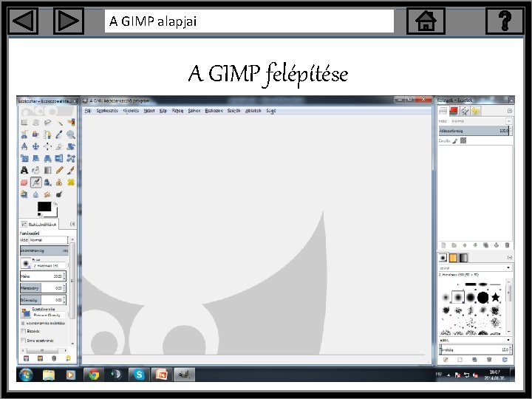This screenshot has height=399, width=532.
Task: Select the Clone stamp tool
Action: pos(59,183)
